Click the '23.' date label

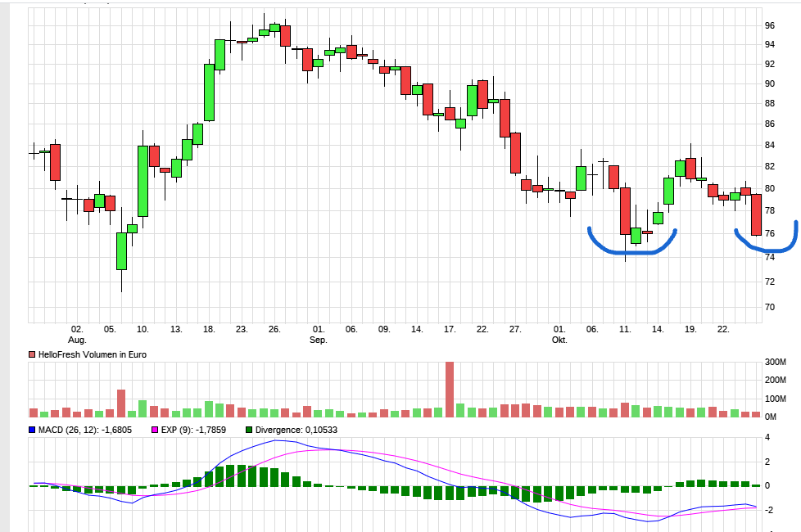click(242, 329)
